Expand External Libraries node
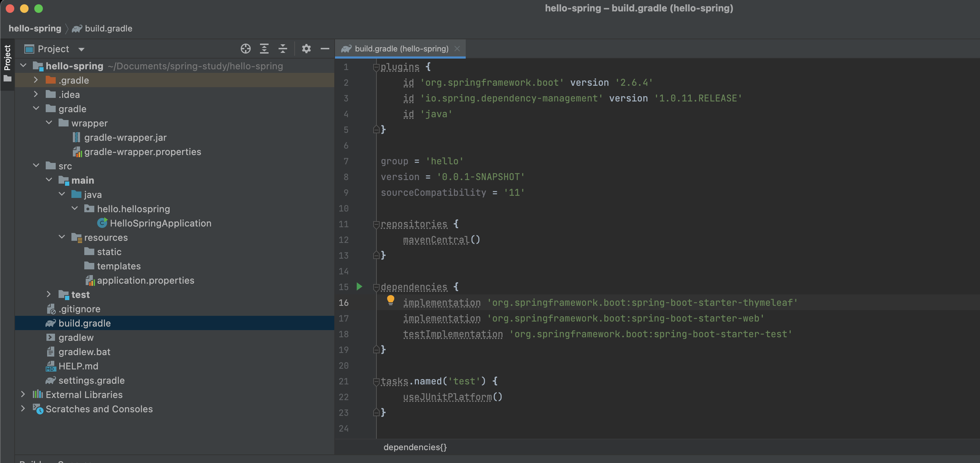The image size is (980, 463). (23, 394)
